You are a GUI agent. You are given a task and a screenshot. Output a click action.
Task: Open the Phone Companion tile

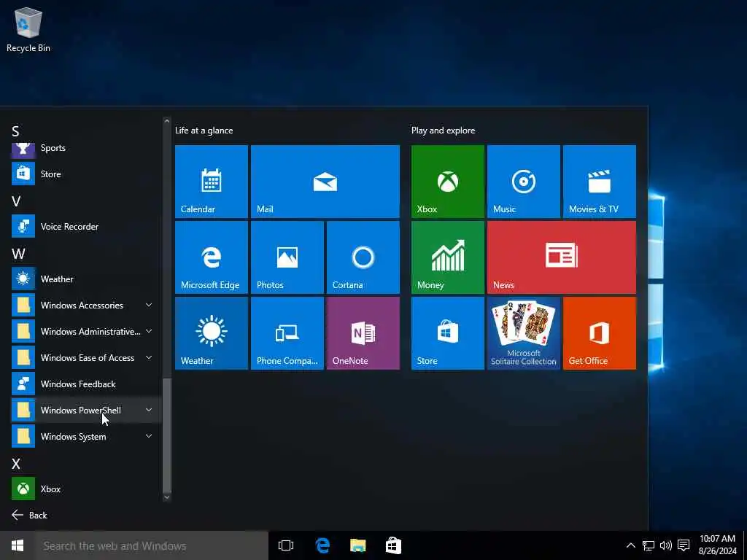tap(287, 332)
